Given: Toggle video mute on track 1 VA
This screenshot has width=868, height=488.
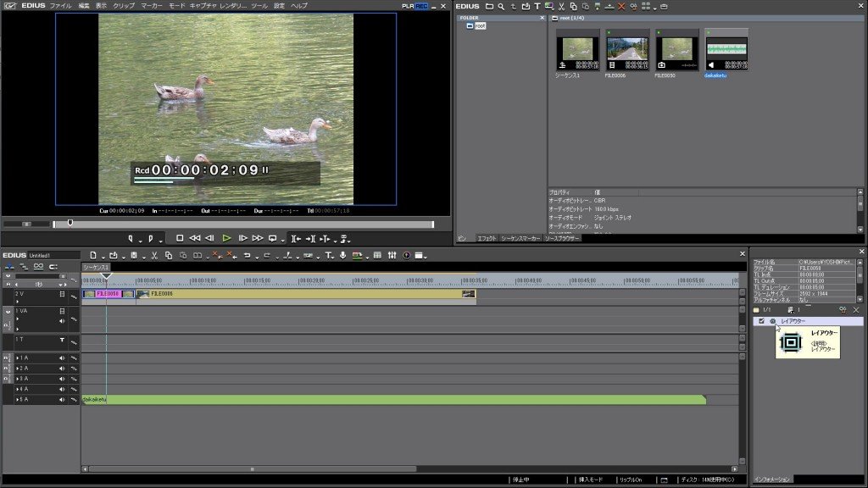Looking at the screenshot, I should click(62, 312).
